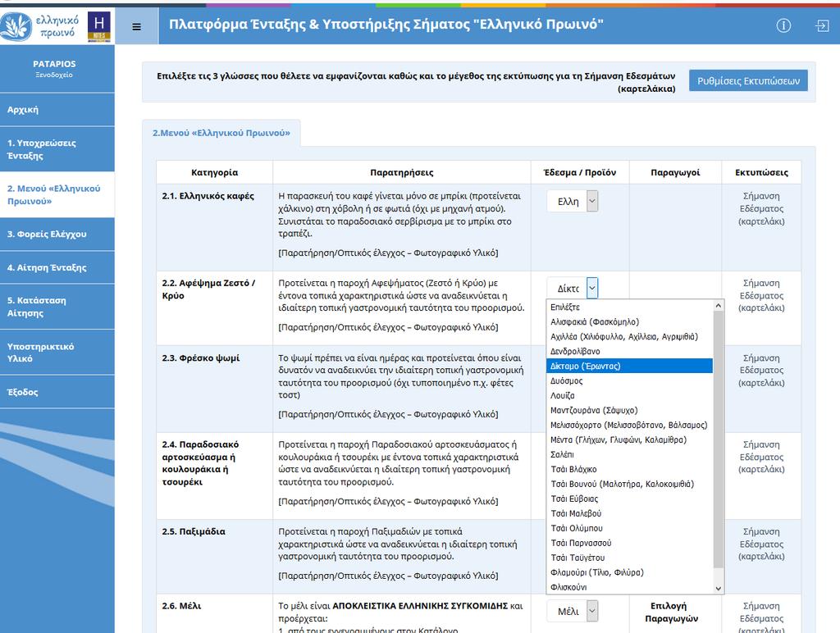Viewport: 840px width, 633px height.
Task: Choose Αχιλλέα (Χιλιόφυλλο) from list
Action: (630, 336)
